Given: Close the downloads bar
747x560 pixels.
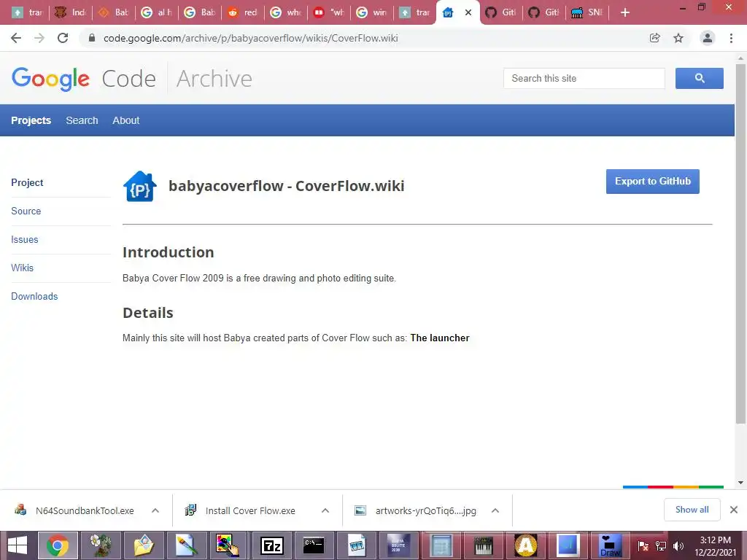Looking at the screenshot, I should click(734, 510).
